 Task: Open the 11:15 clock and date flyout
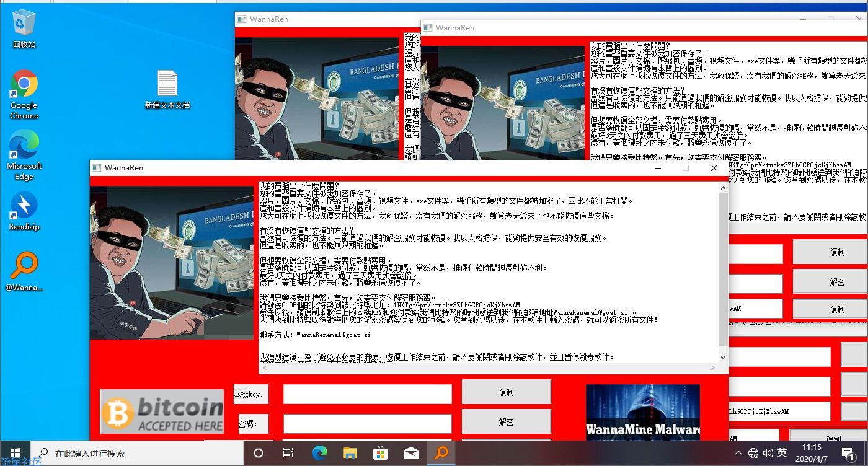[812, 453]
